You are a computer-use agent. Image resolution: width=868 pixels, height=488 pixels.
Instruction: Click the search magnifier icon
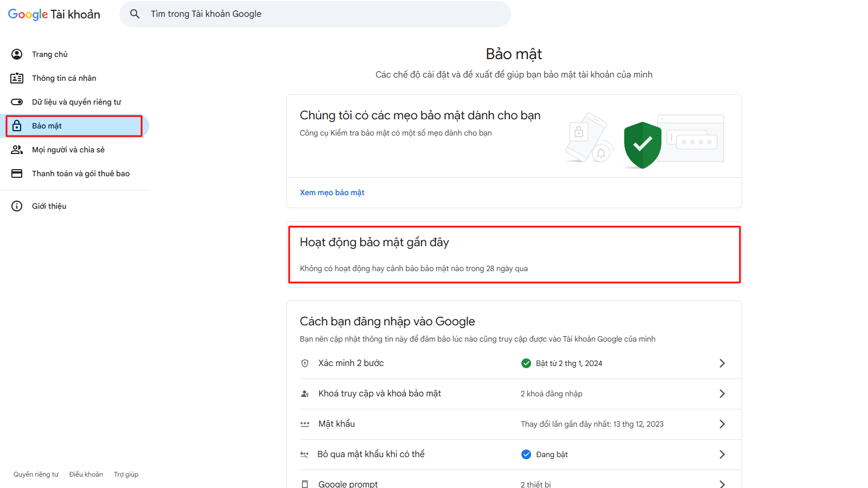click(x=135, y=14)
